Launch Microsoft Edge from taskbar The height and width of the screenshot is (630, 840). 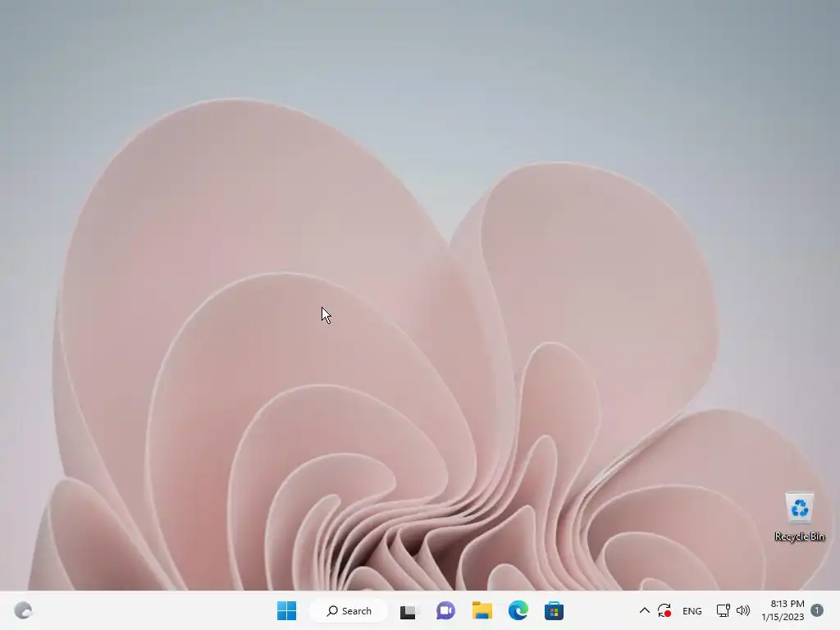pyautogui.click(x=518, y=610)
